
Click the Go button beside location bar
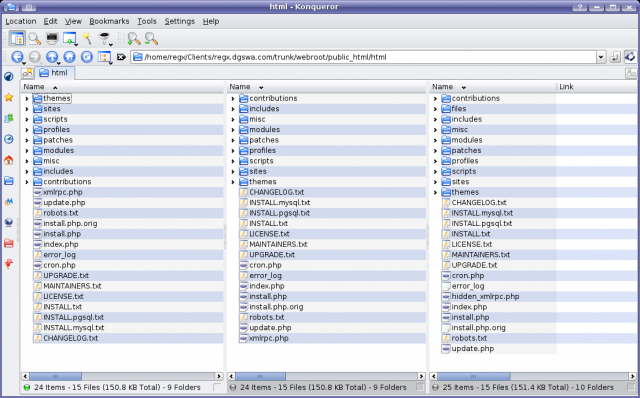[615, 57]
